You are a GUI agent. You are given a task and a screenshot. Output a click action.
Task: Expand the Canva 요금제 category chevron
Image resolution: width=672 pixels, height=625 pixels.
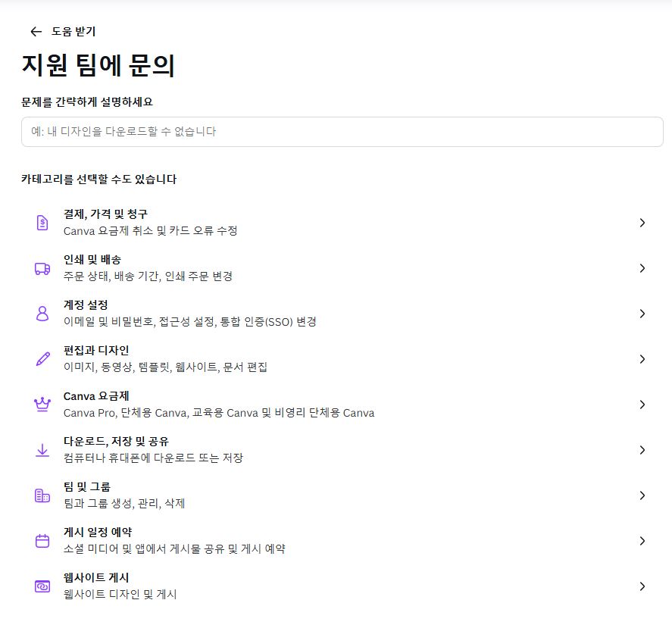[x=642, y=404]
